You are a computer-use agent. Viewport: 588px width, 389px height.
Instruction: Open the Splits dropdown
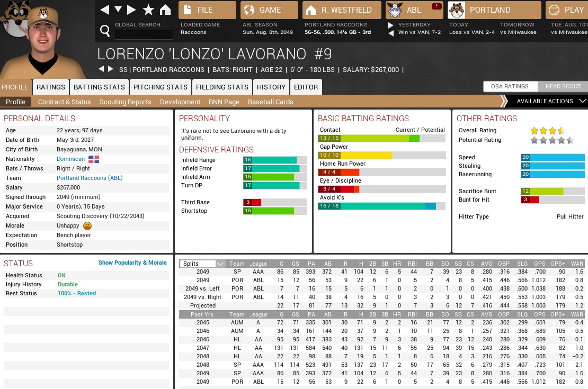click(x=202, y=264)
